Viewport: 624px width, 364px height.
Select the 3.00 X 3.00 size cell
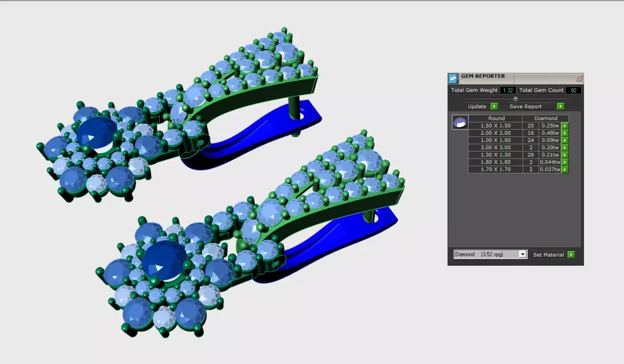point(496,147)
